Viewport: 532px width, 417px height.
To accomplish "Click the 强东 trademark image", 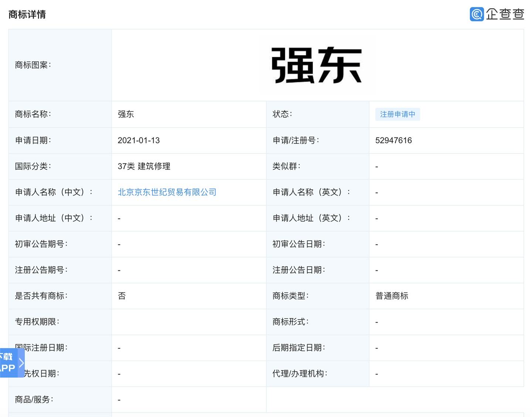I will (x=317, y=65).
